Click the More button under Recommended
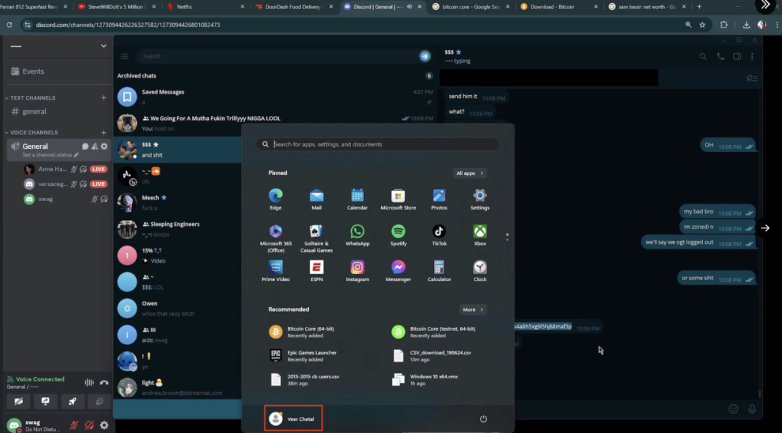The height and width of the screenshot is (433, 782). [473, 310]
